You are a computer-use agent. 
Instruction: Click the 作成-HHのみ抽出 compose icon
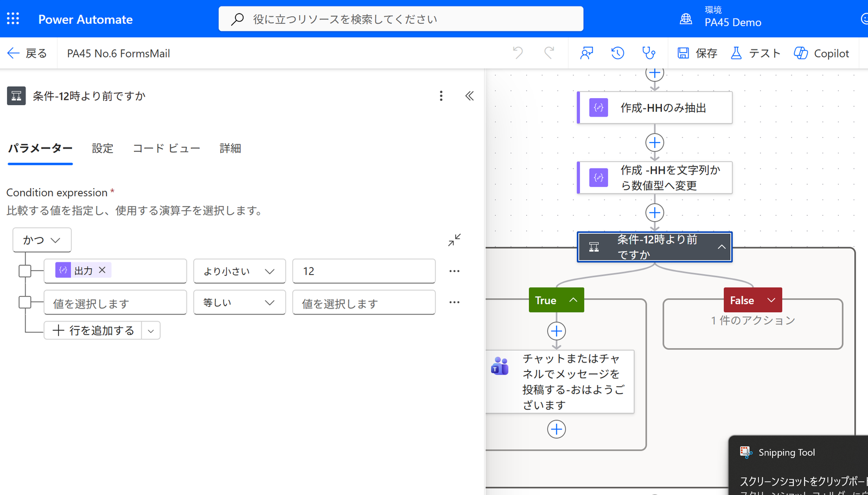pyautogui.click(x=598, y=107)
